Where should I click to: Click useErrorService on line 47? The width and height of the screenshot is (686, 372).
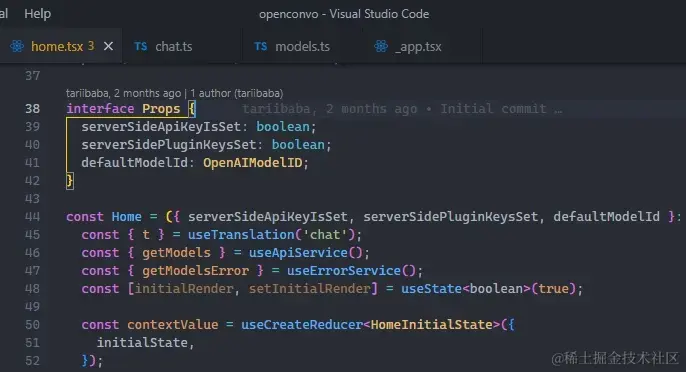tap(343, 271)
